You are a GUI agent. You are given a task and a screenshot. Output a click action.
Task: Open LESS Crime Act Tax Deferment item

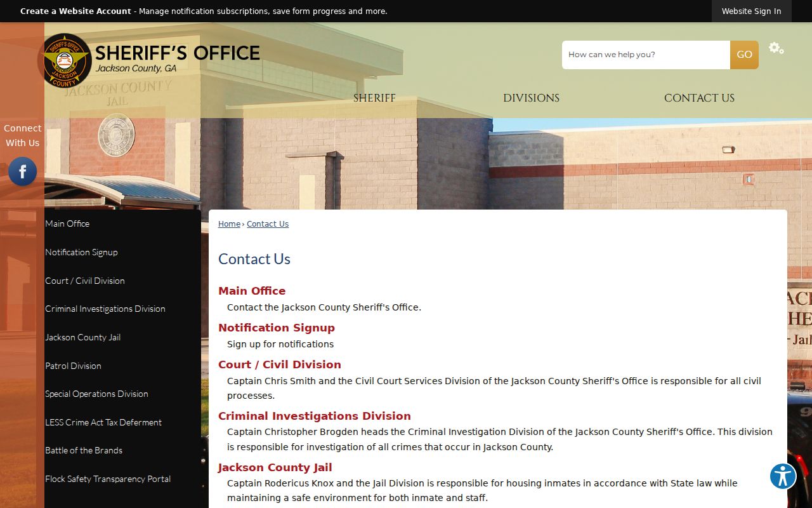pos(103,422)
